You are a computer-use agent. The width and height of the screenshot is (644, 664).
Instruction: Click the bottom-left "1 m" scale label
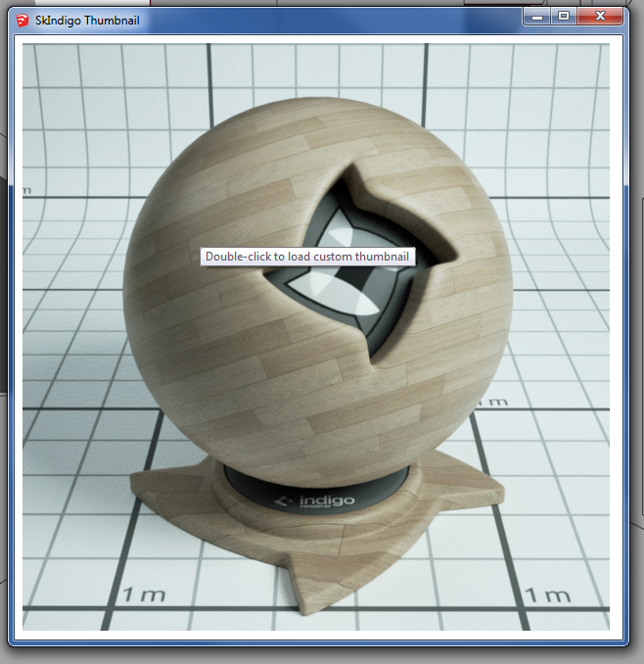coord(143,594)
